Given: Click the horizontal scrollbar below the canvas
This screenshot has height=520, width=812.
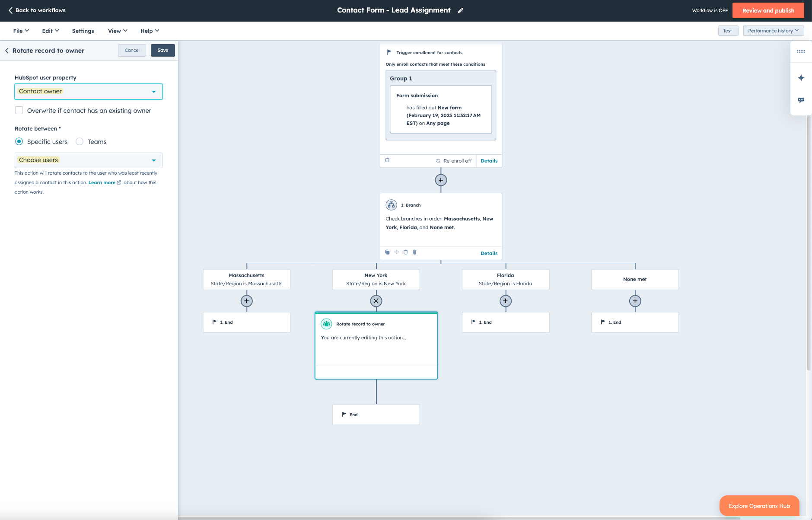Looking at the screenshot, I should coord(459,518).
